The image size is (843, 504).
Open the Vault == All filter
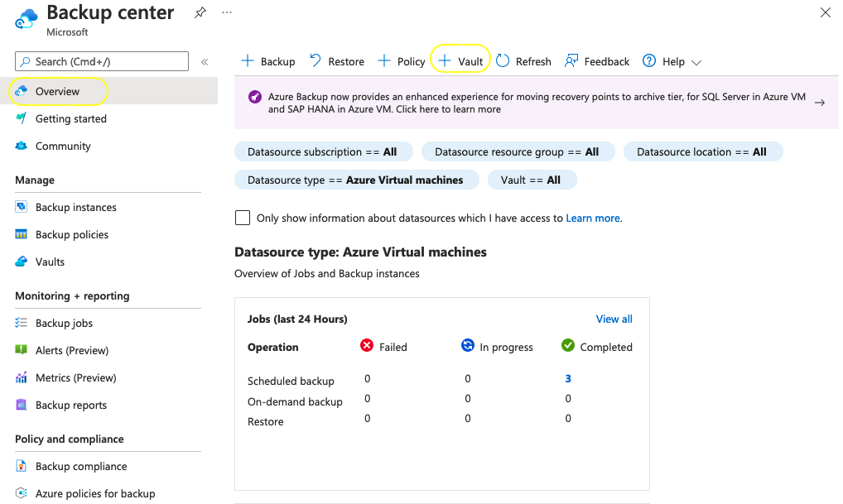(531, 180)
